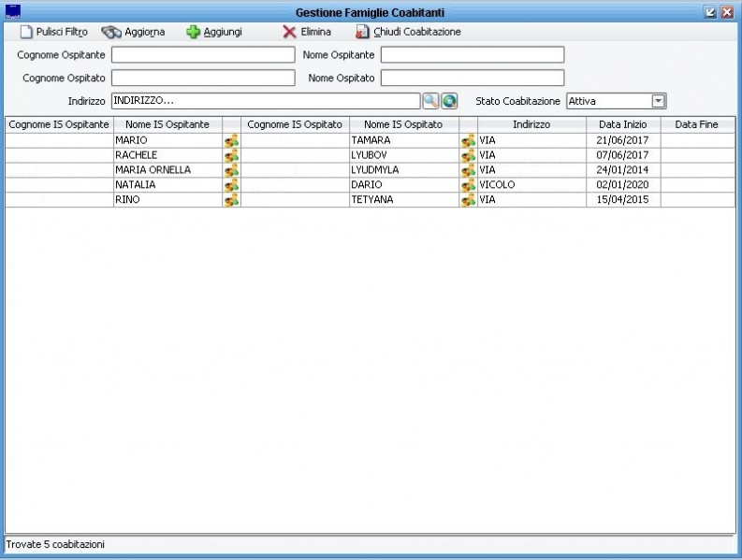742x560 pixels.
Task: Open family icon in RACHELE host row
Action: (x=231, y=155)
